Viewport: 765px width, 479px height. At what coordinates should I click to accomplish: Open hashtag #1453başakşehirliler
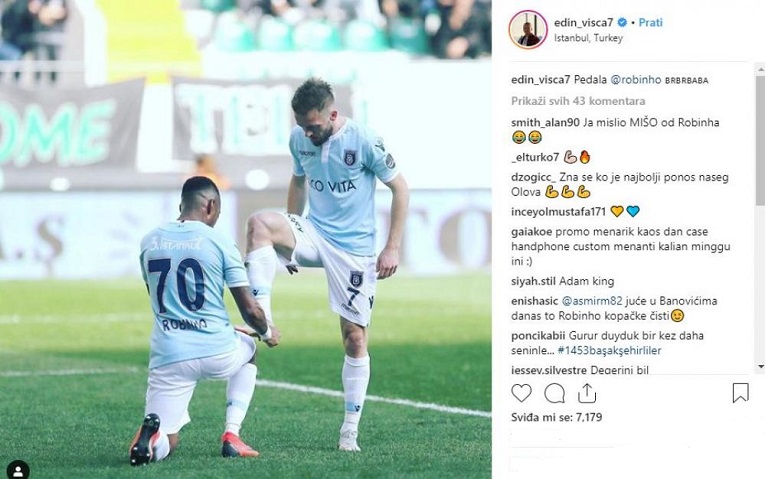coord(609,350)
